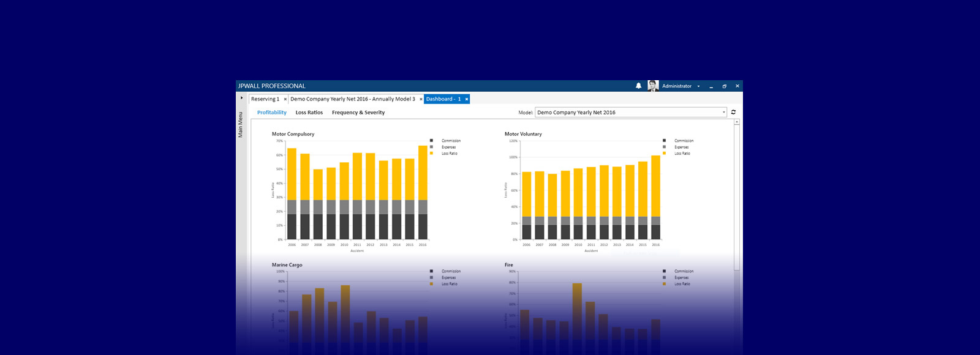Expand the Administrator user menu arrow

(698, 86)
